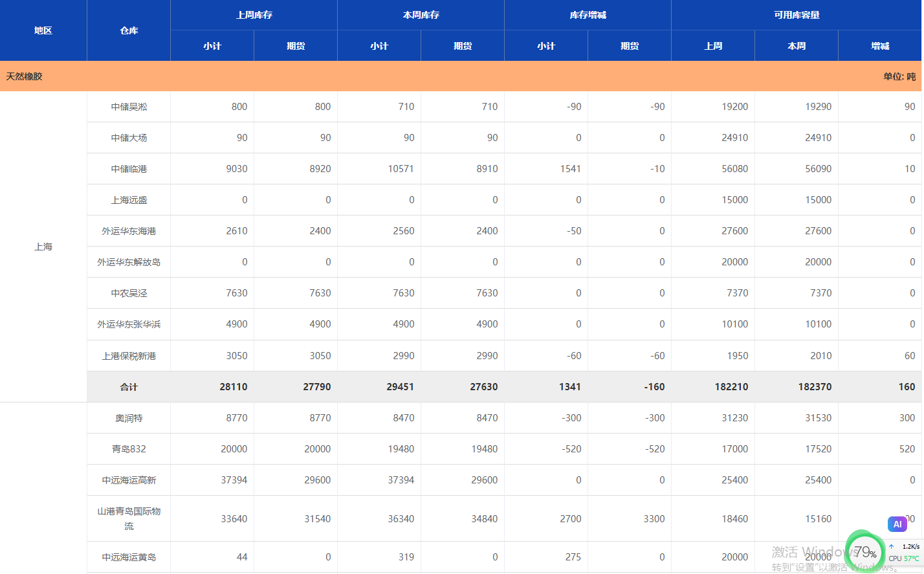Click value 2610 in 外运华东海港 row
Viewport: 924px width, 574px height.
click(x=236, y=231)
